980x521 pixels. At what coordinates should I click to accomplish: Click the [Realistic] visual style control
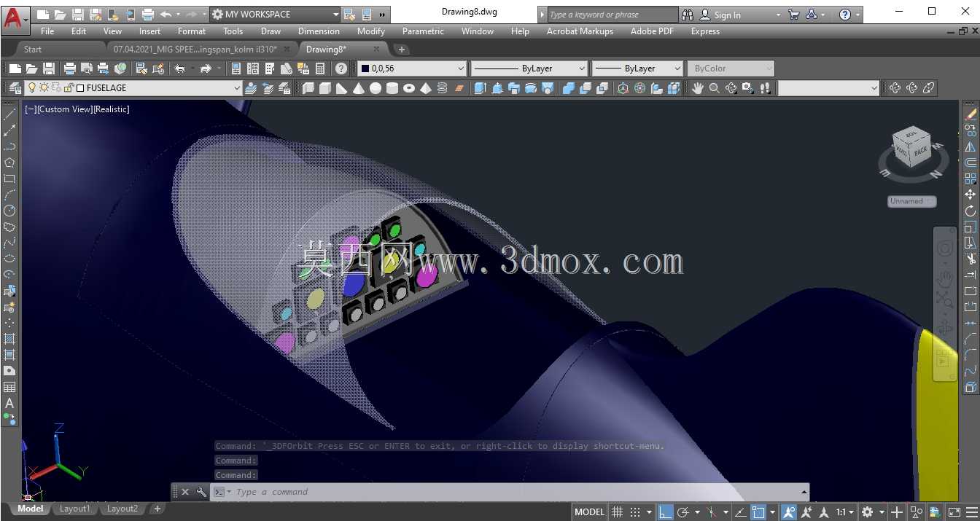[112, 109]
